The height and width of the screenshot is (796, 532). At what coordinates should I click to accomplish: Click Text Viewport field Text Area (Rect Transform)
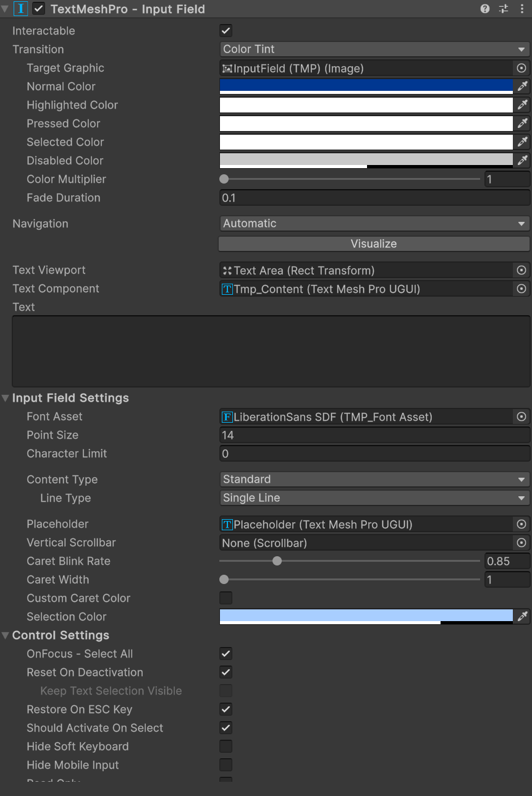click(366, 270)
